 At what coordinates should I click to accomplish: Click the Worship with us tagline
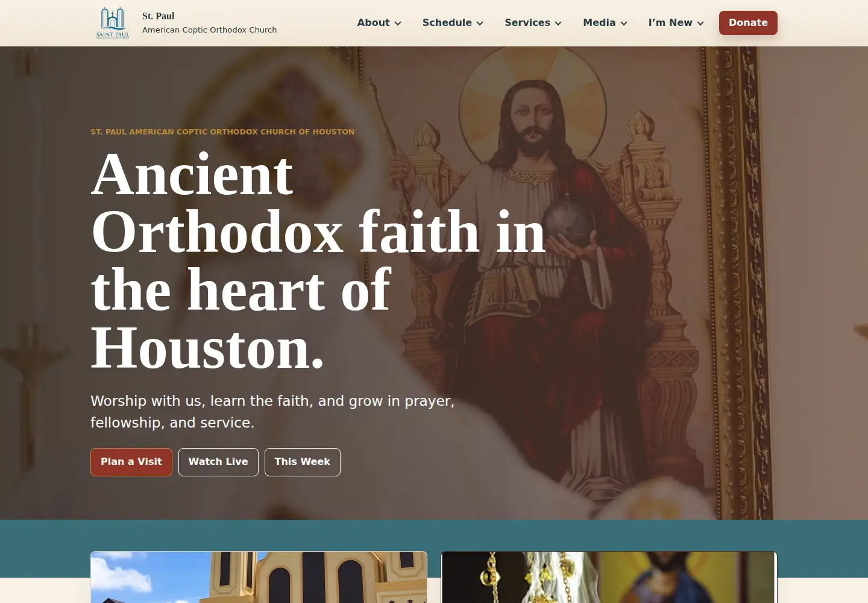(x=272, y=412)
